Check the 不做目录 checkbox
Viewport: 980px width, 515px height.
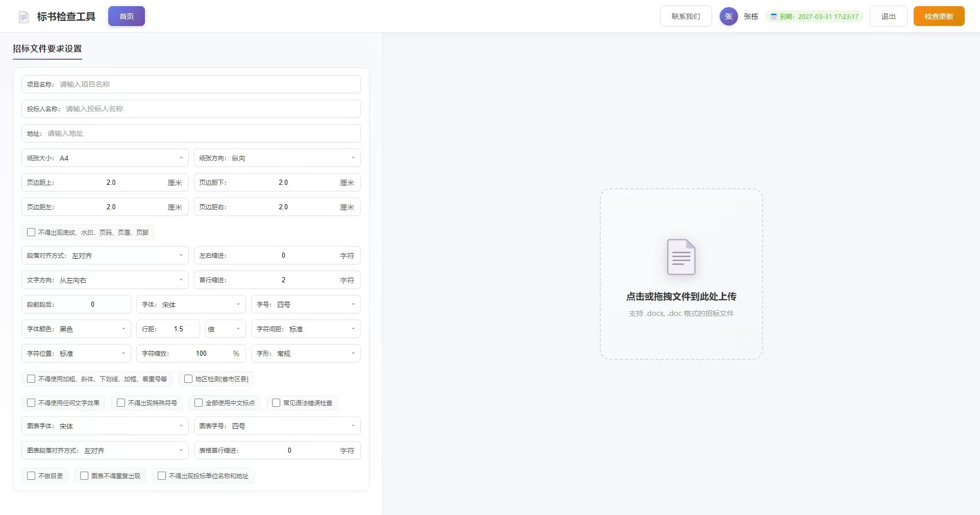31,476
